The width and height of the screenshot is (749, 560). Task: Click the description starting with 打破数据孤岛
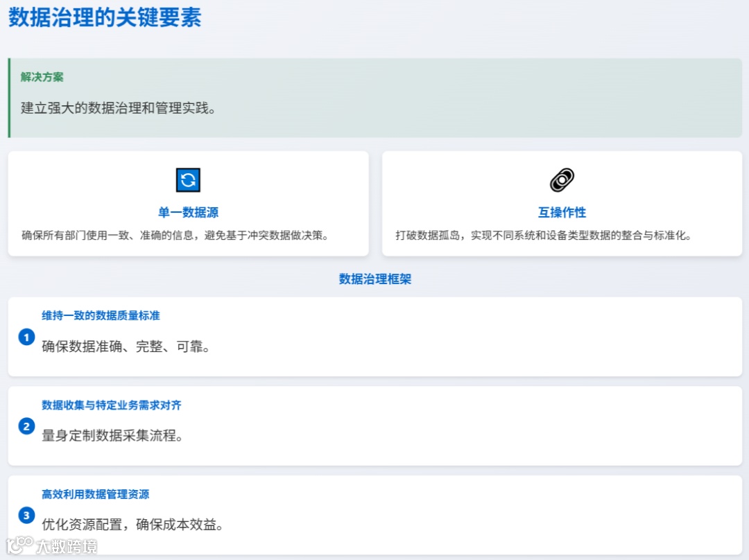tap(544, 236)
